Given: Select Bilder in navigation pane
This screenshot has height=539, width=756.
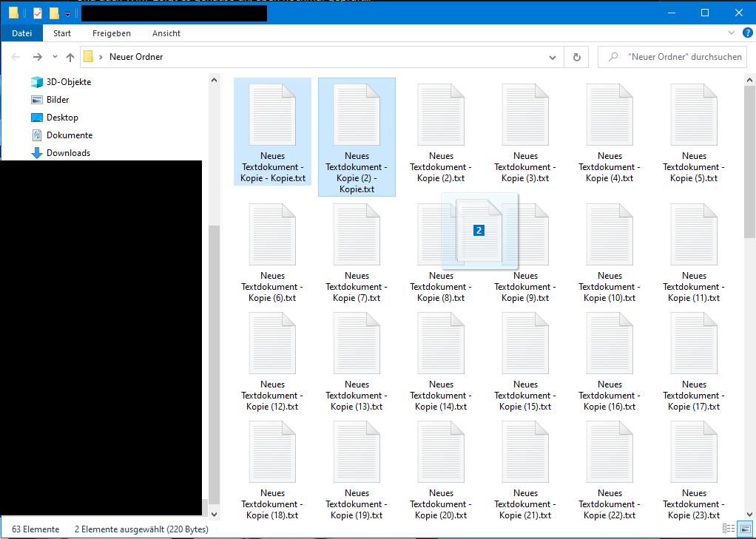Looking at the screenshot, I should pos(50,100).
